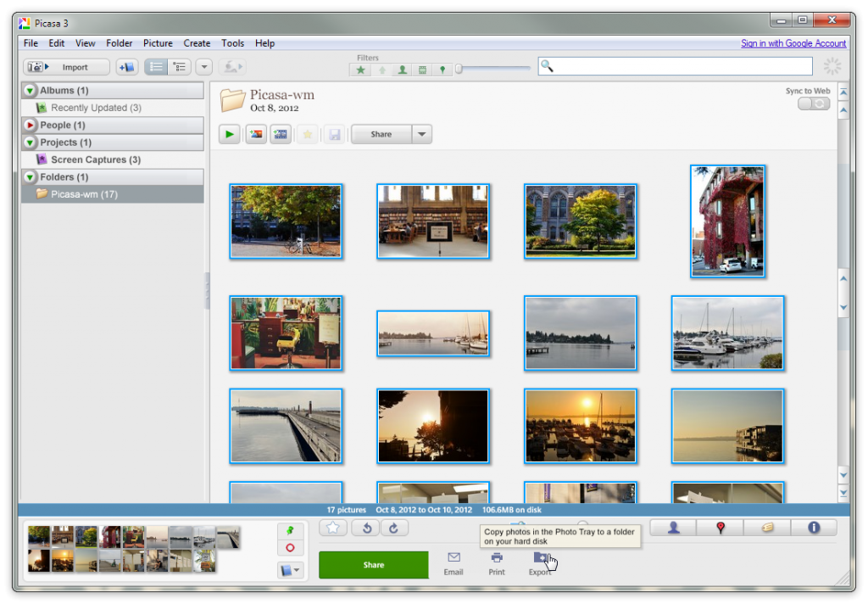Open the View menu
Image resolution: width=868 pixels, height=604 pixels.
pos(86,43)
